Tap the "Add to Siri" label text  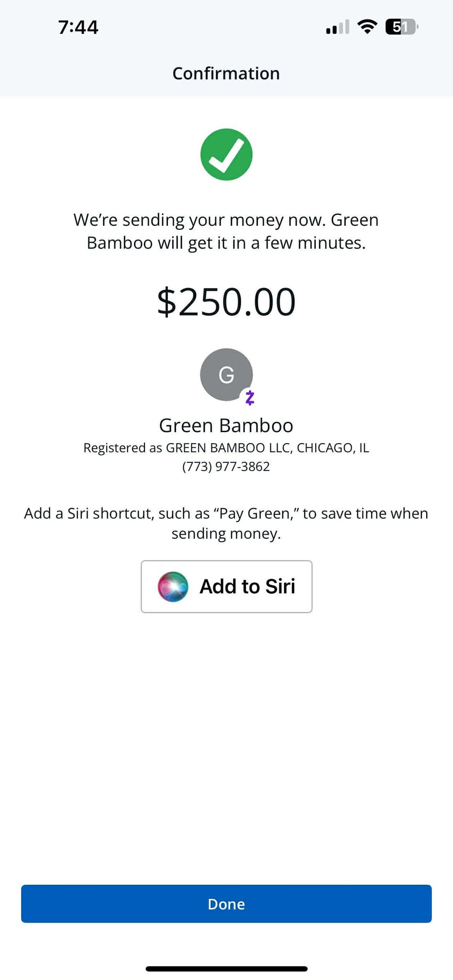click(x=247, y=587)
